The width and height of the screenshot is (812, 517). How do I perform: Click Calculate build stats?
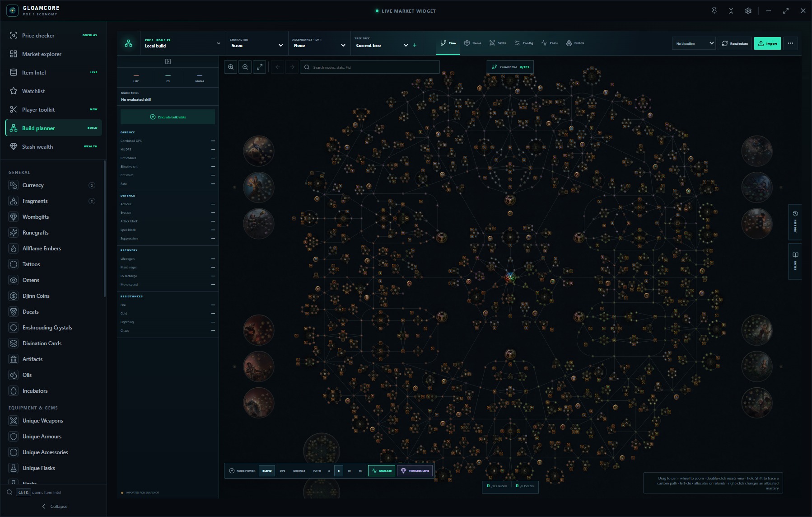[168, 117]
